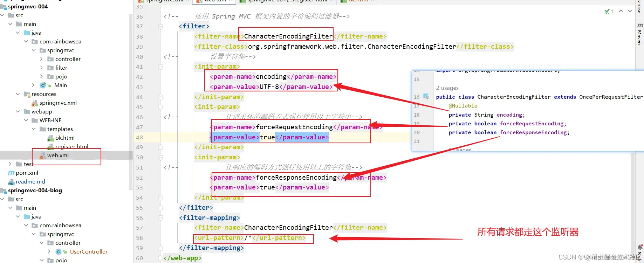Collapse the main folder under springmvc-004
This screenshot has width=644, height=263.
(x=10, y=24)
